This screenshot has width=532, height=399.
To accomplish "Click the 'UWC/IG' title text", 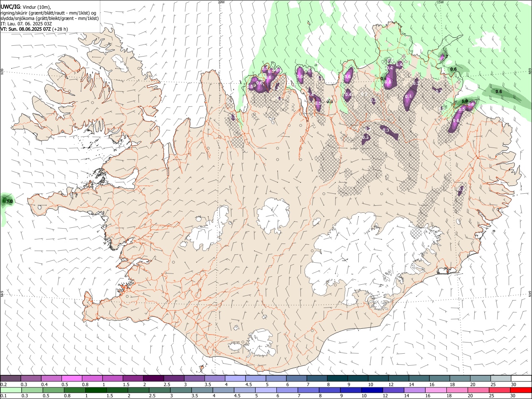I will (10, 7).
